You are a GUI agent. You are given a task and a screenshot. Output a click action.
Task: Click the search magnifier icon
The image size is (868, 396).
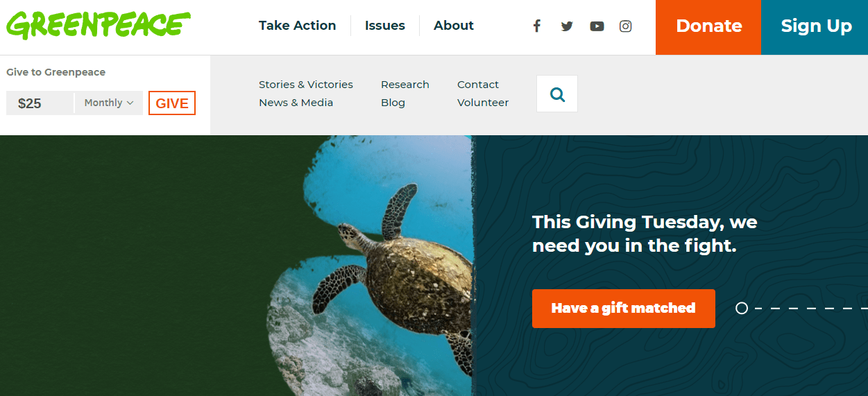click(x=557, y=94)
